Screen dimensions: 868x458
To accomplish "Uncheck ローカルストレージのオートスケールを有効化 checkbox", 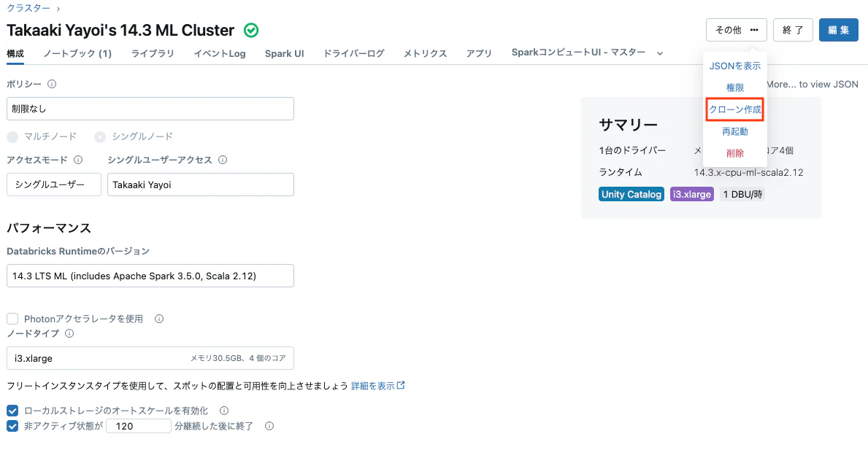I will point(12,411).
